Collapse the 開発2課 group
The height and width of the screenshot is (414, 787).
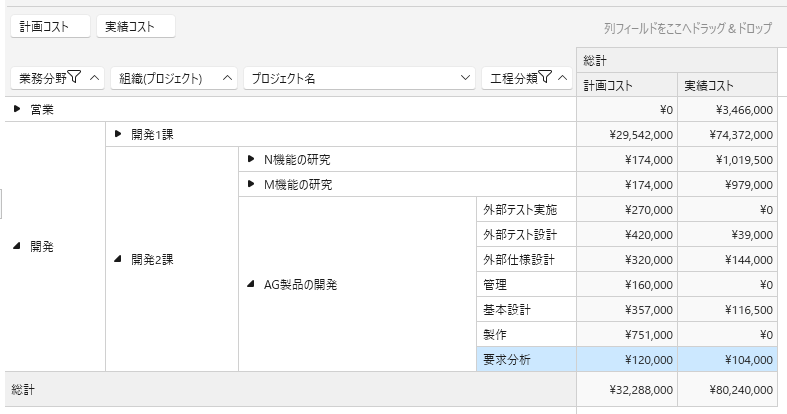click(118, 259)
